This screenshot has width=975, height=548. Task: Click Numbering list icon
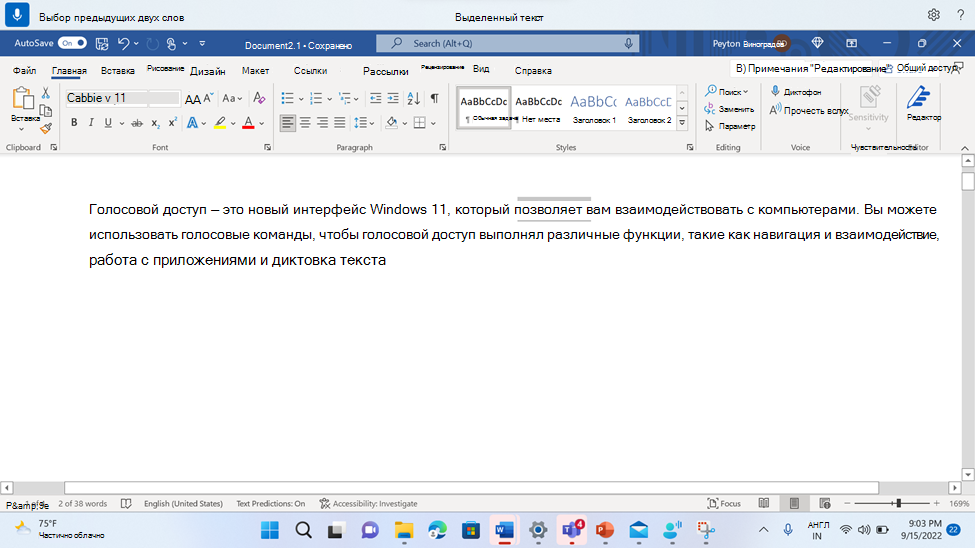[316, 98]
